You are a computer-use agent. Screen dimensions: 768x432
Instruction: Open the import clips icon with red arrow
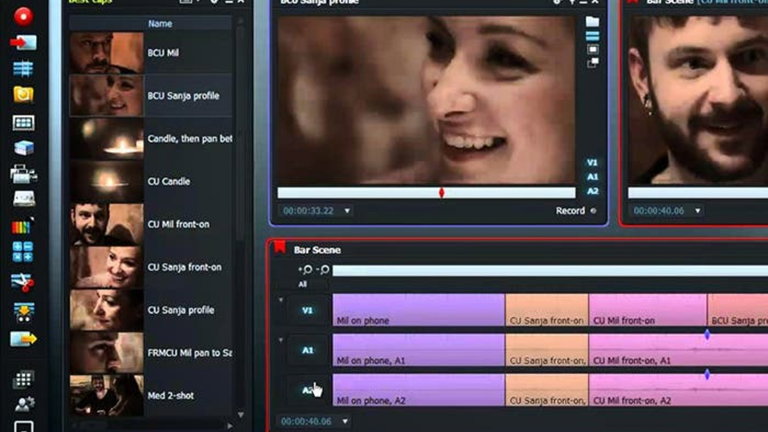tap(23, 43)
